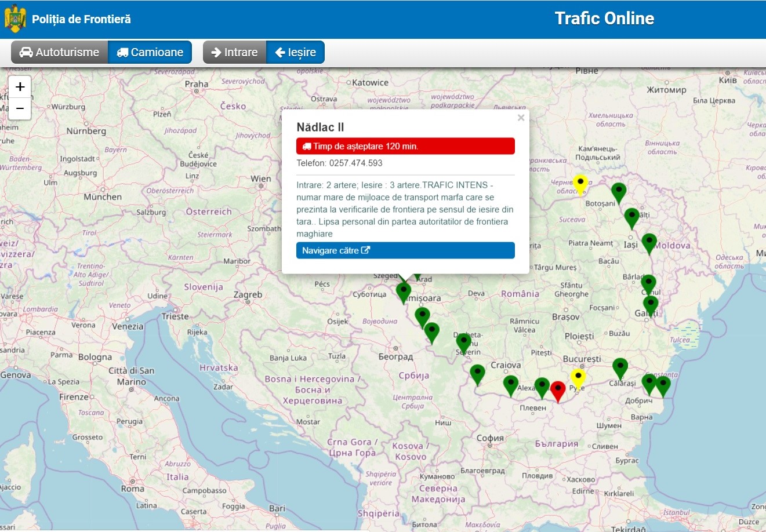Viewport: 766px width, 532px height.
Task: Switch direction to Intrare
Action: 234,52
